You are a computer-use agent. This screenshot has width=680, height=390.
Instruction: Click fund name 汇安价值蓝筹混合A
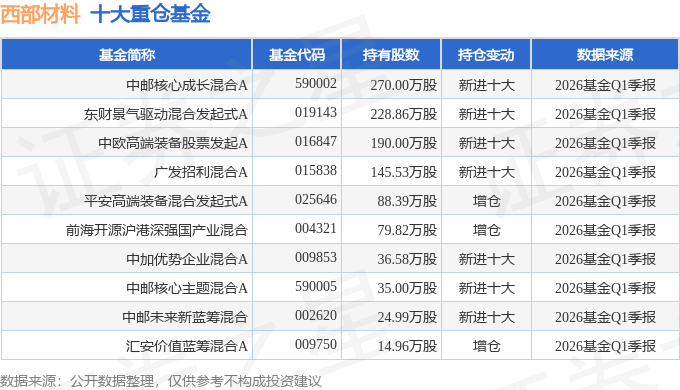(187, 346)
